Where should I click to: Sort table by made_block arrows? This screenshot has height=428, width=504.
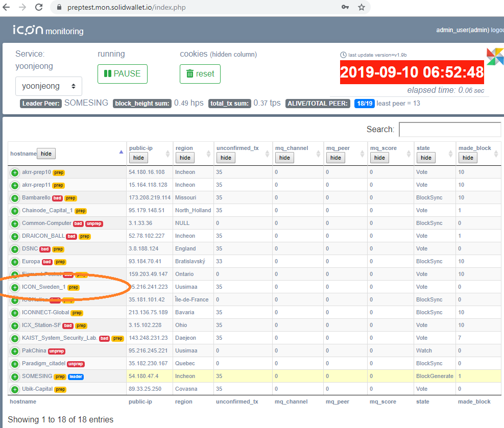(496, 154)
